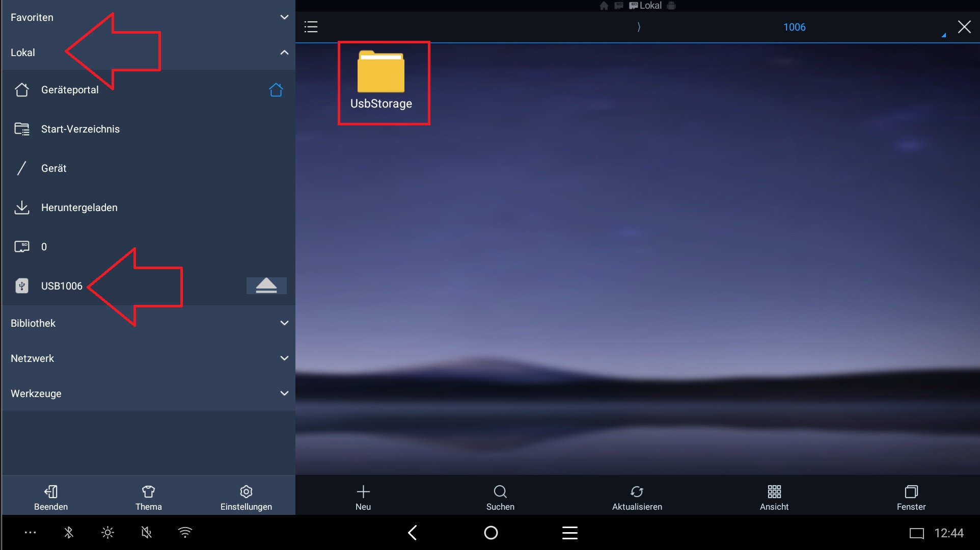
Task: Open Bluetooth in the system bar
Action: point(69,533)
